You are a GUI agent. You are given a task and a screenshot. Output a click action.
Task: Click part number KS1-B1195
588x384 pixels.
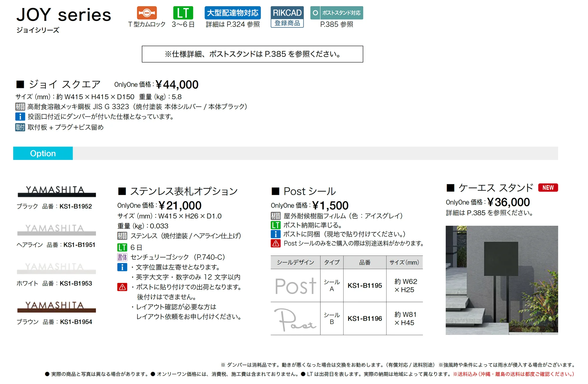[365, 286]
